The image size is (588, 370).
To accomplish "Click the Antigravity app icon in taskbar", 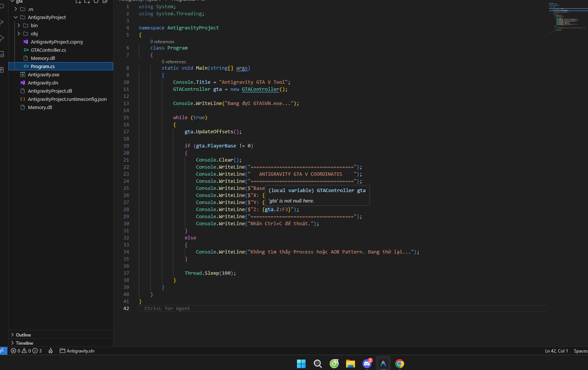I will click(x=383, y=364).
